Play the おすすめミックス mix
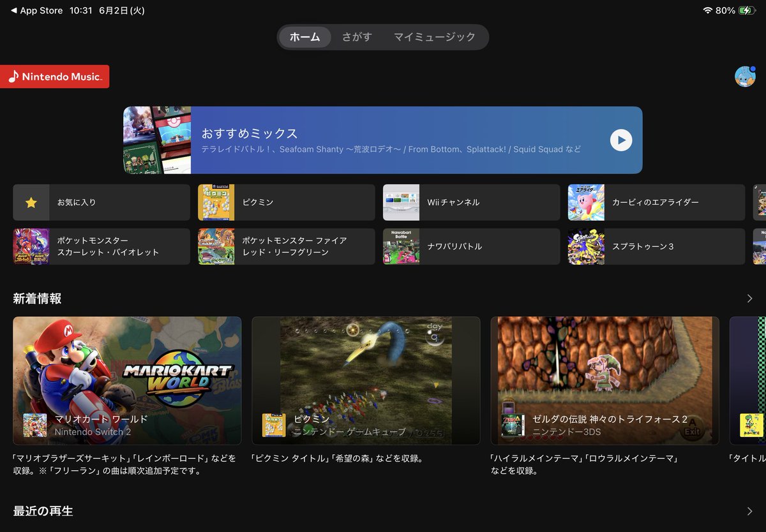 [621, 140]
